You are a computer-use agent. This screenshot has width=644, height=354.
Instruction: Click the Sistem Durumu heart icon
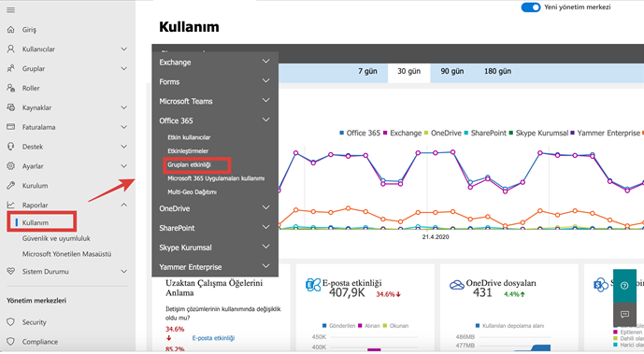coord(10,271)
